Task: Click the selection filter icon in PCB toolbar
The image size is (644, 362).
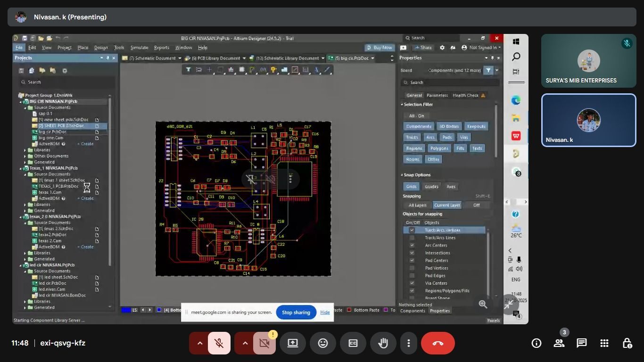Action: (x=188, y=70)
